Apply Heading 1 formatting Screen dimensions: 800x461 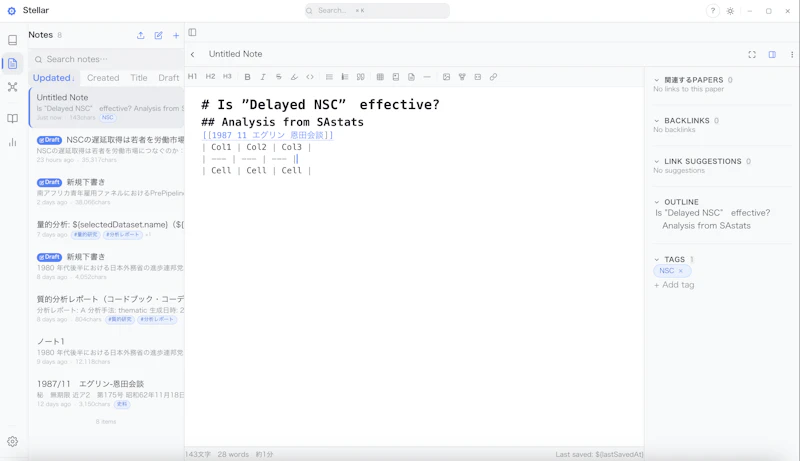(192, 76)
